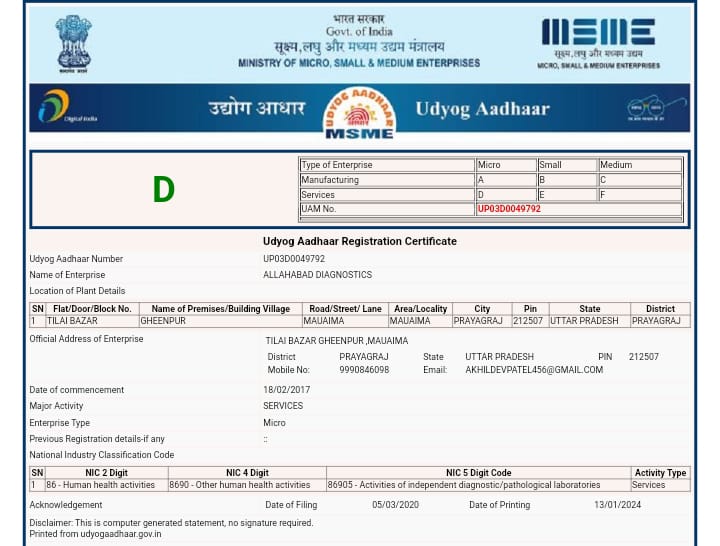Click the Medium column header in type table

(x=640, y=165)
